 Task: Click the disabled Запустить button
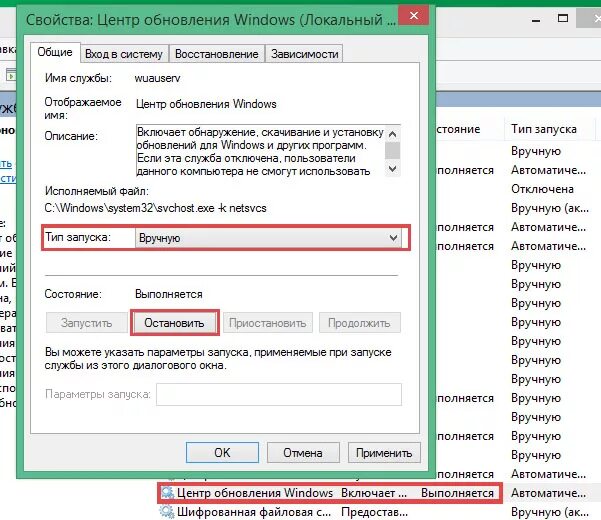[87, 323]
